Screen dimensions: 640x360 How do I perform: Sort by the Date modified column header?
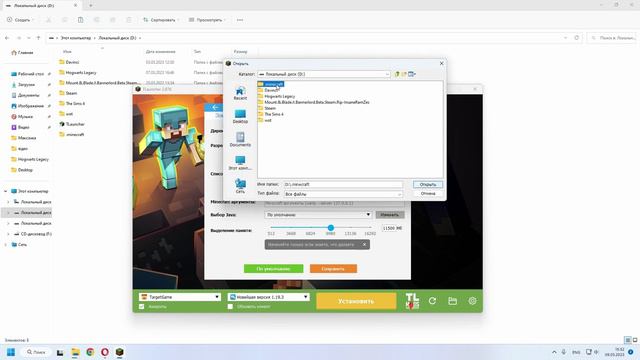tap(161, 52)
